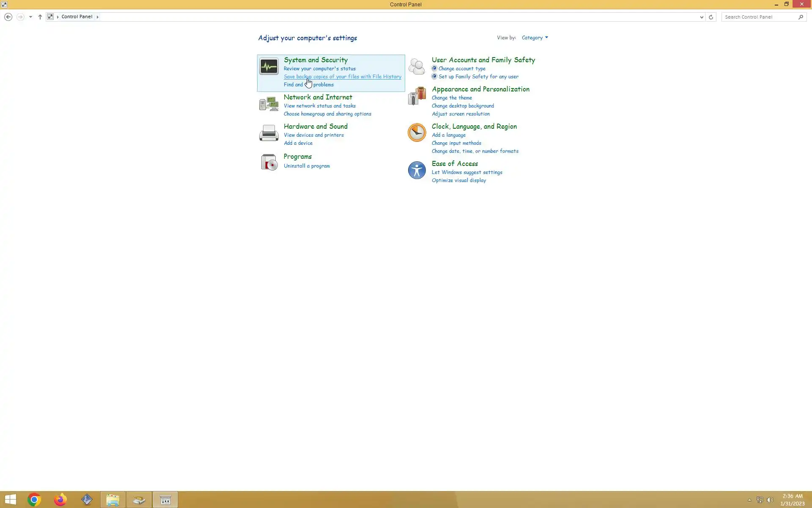Click the refresh button in address bar
The image size is (812, 508).
click(x=711, y=17)
